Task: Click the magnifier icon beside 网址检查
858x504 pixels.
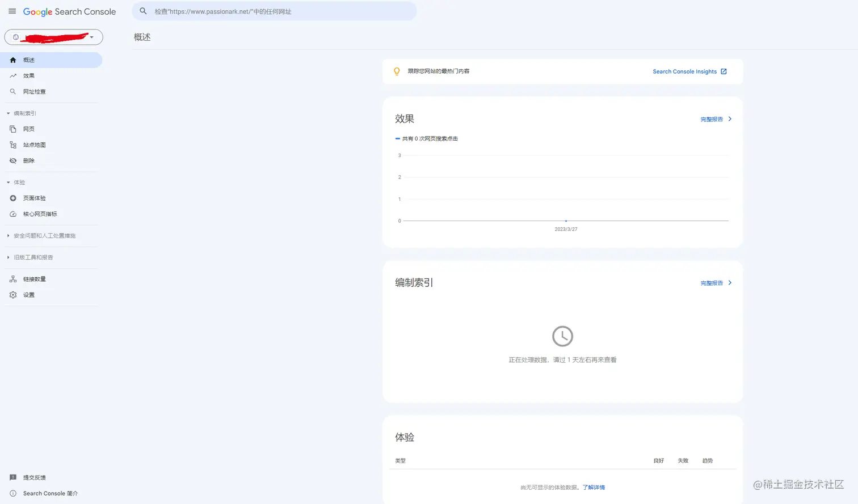Action: point(13,92)
